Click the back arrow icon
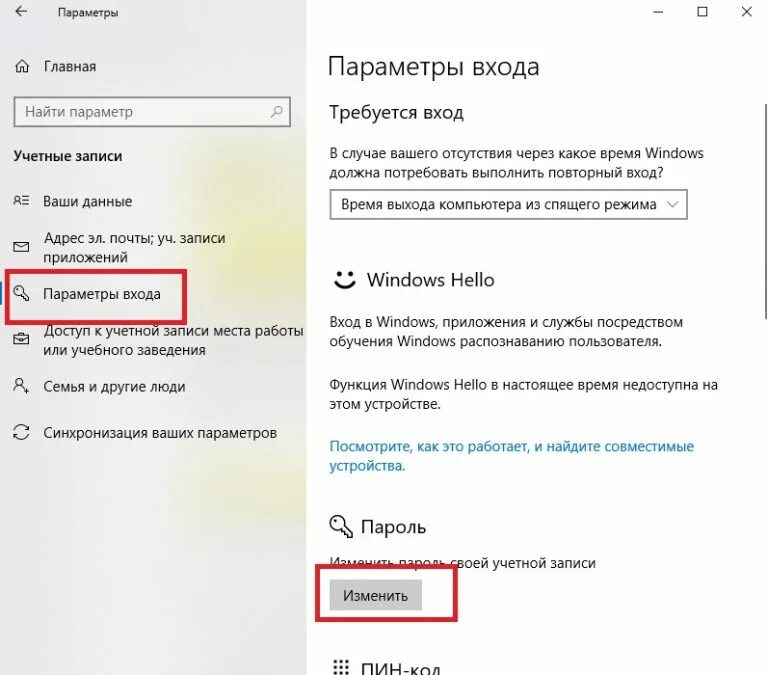 pyautogui.click(x=21, y=11)
